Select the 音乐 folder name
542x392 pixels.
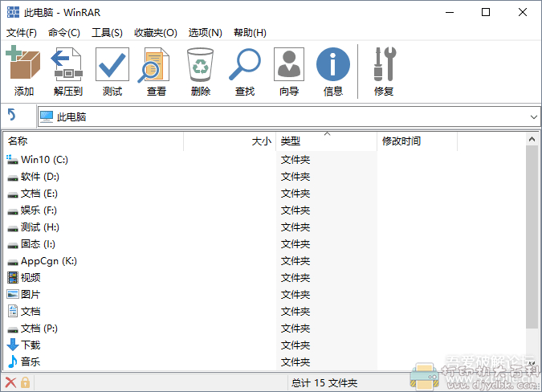coord(31,361)
